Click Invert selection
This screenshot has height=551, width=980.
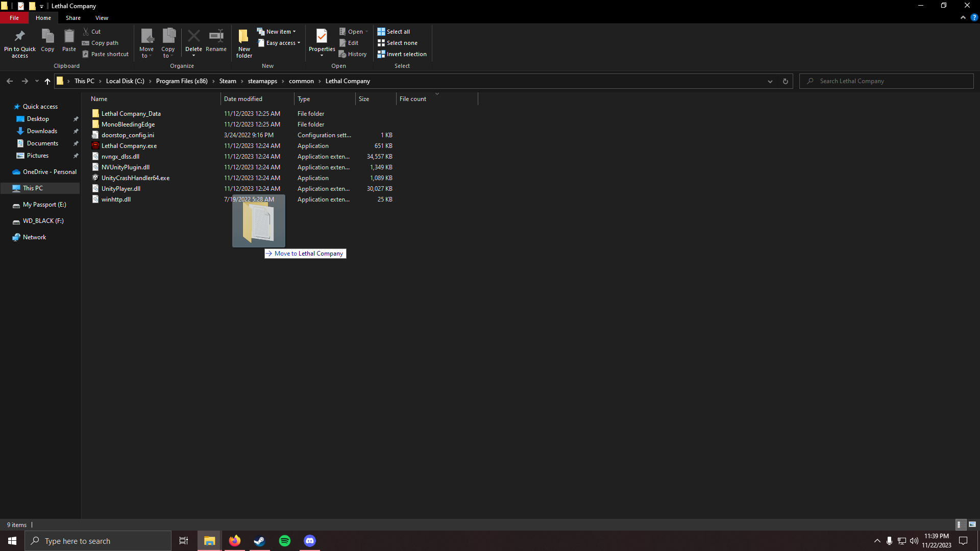tap(402, 54)
